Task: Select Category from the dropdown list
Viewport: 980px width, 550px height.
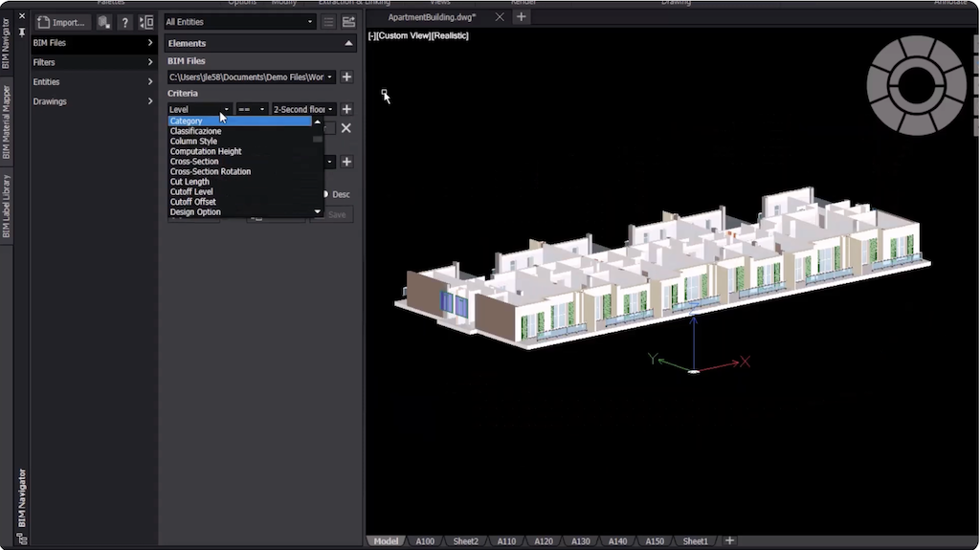Action: point(239,121)
